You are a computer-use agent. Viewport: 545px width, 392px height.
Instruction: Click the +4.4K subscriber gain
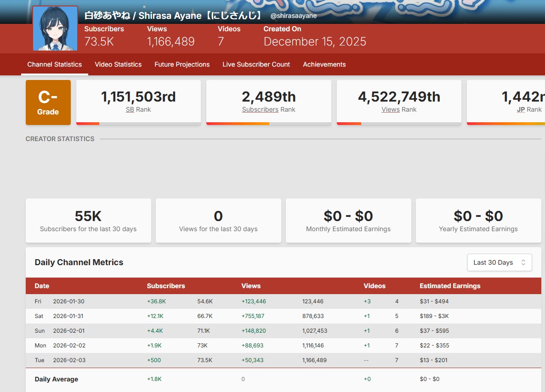click(x=155, y=330)
